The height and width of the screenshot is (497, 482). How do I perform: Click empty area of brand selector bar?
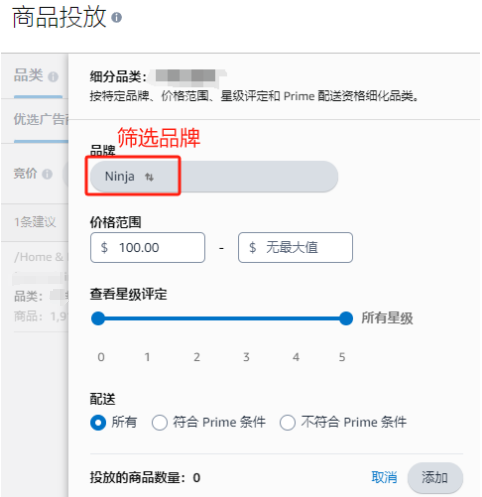[x=258, y=176]
